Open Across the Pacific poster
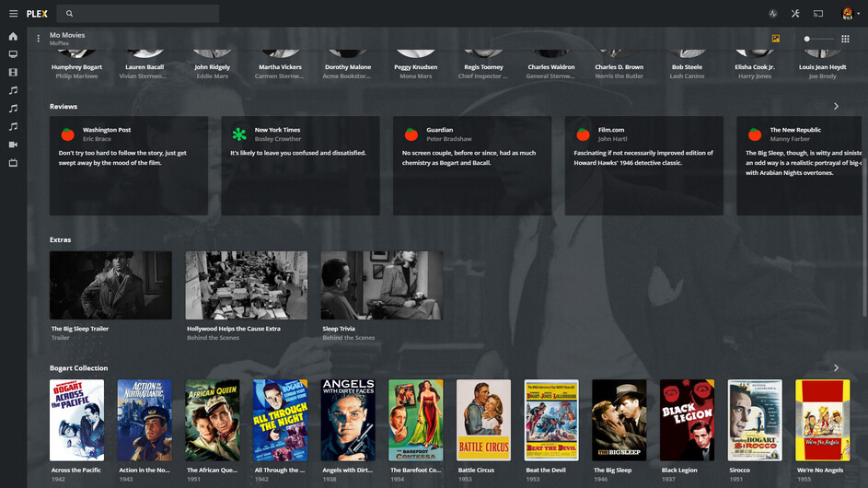Image resolution: width=868 pixels, height=488 pixels. 77,420
